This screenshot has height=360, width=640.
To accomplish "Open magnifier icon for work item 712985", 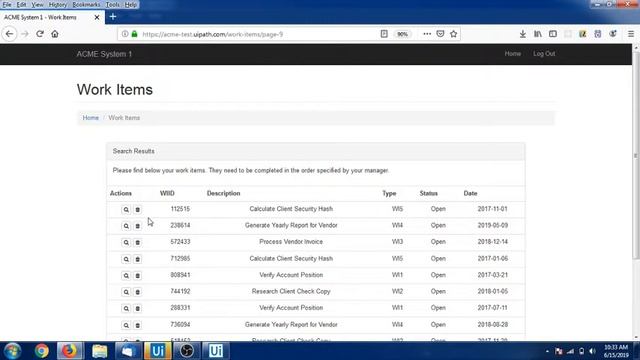I will coord(126,259).
